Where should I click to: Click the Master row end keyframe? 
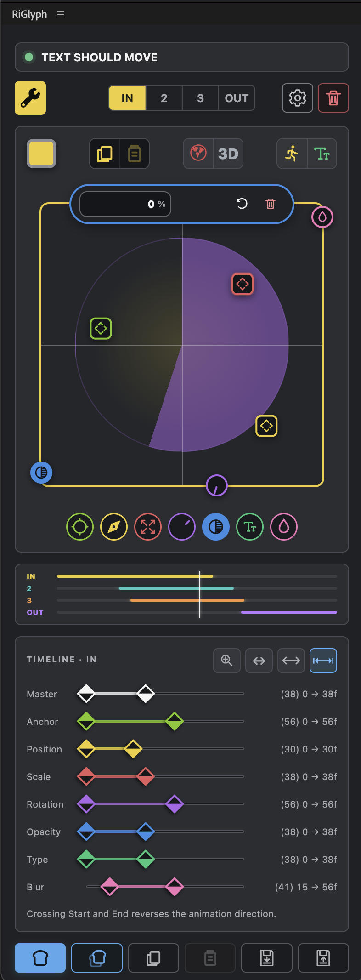(146, 694)
